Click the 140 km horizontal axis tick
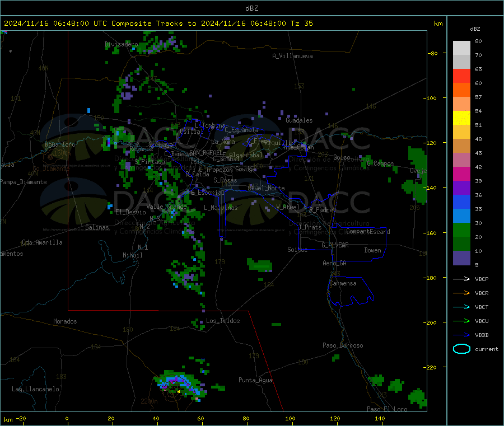 coord(380,418)
